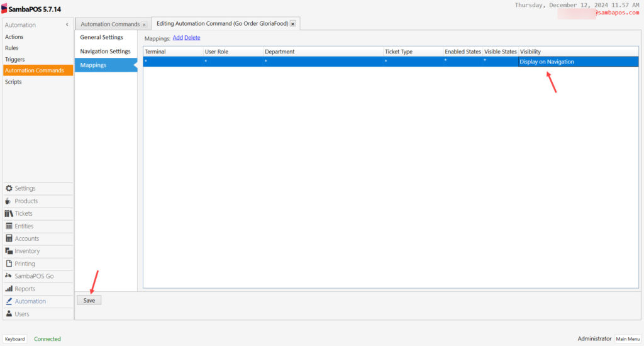Click the Automation sidebar header text
The height and width of the screenshot is (346, 644).
[20, 25]
